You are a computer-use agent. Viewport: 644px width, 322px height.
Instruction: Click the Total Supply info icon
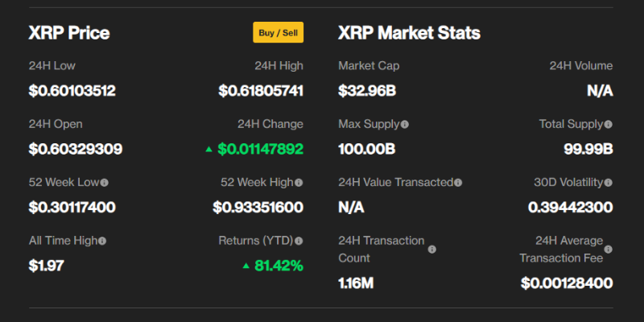pyautogui.click(x=609, y=125)
